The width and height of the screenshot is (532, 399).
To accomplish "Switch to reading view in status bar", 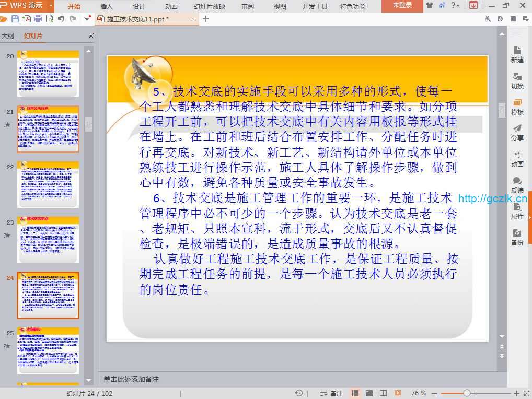I will point(384,393).
